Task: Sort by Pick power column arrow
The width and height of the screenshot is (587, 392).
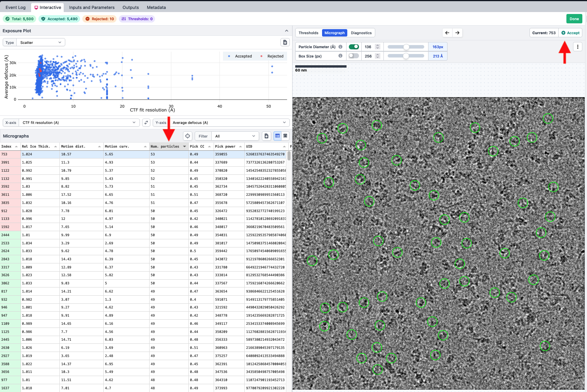Action: click(x=241, y=146)
